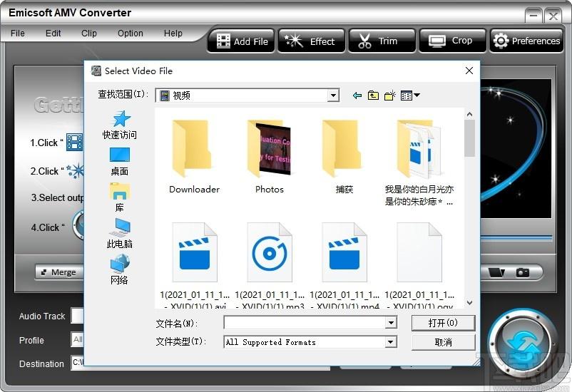
Task: Click the snapshot camera icon
Action: pos(522,272)
